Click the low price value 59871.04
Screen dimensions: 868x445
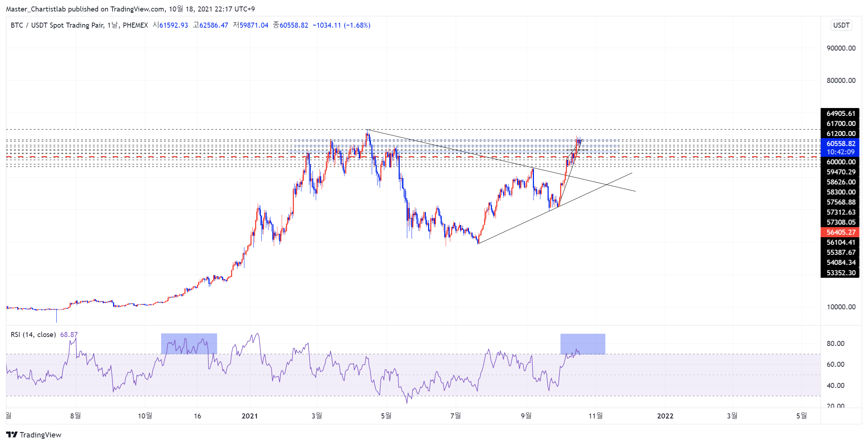[x=254, y=25]
